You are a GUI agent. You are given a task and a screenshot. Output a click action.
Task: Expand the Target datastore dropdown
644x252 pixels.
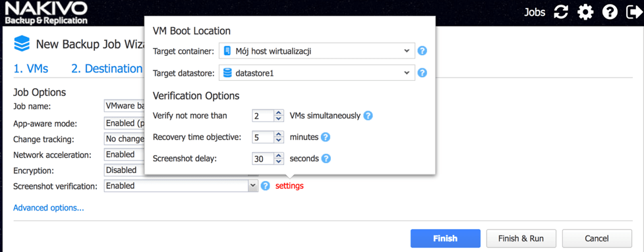coord(316,73)
